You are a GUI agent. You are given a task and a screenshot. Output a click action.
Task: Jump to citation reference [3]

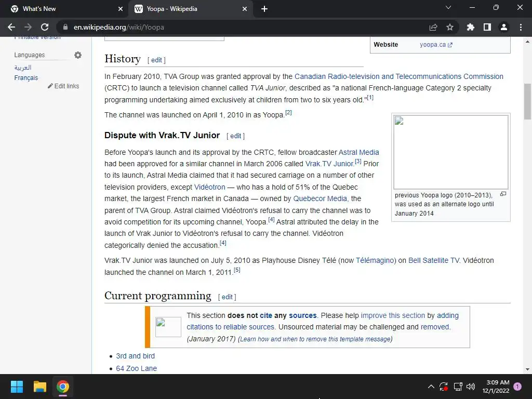(x=358, y=161)
